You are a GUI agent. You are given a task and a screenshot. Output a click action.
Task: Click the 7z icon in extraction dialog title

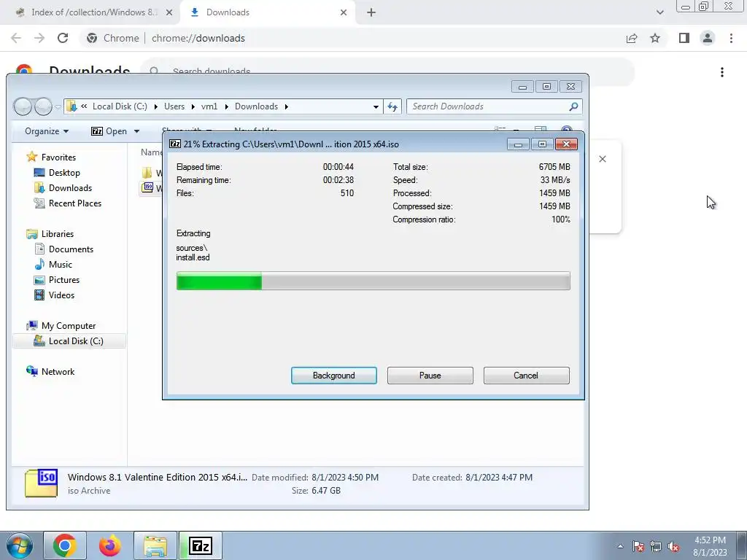coord(175,144)
